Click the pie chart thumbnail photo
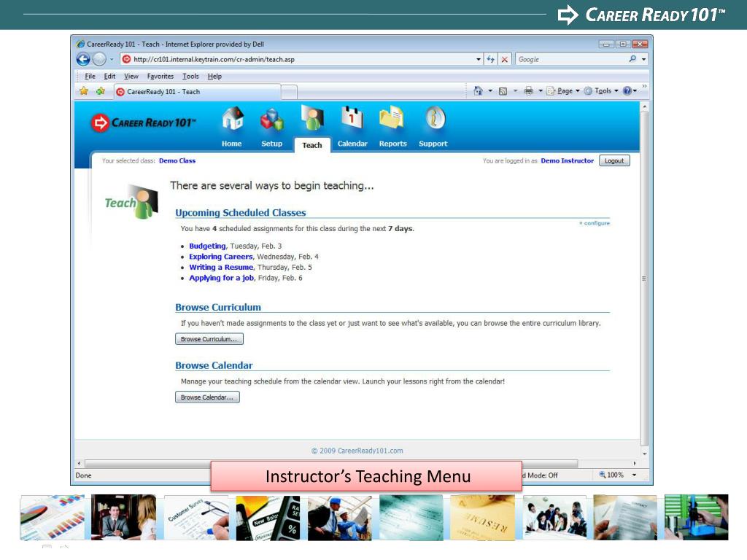Viewport: 747px width, 560px height. (53, 517)
